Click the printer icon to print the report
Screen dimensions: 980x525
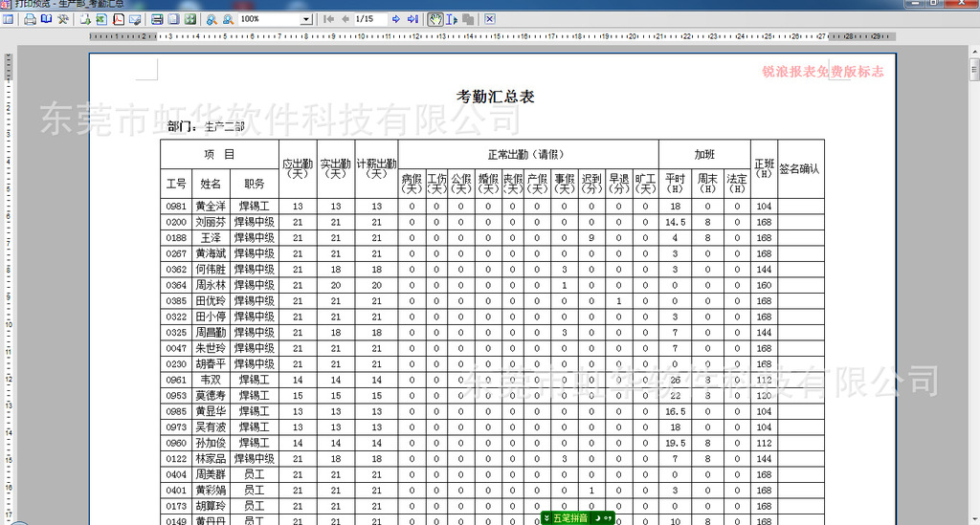[x=30, y=19]
